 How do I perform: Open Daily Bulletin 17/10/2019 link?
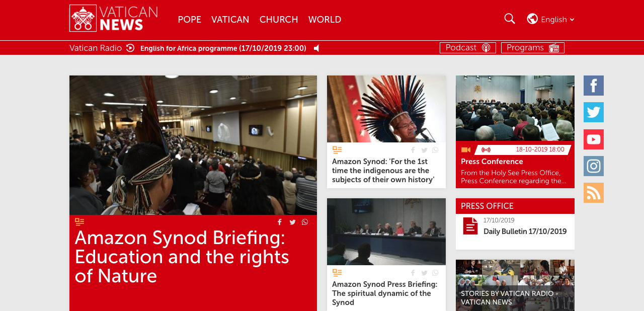pyautogui.click(x=525, y=231)
